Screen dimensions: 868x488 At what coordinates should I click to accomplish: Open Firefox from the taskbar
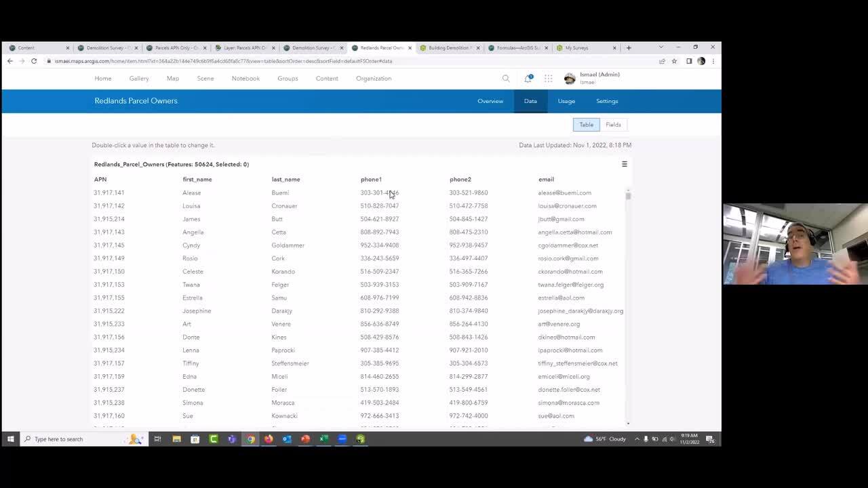click(x=269, y=439)
